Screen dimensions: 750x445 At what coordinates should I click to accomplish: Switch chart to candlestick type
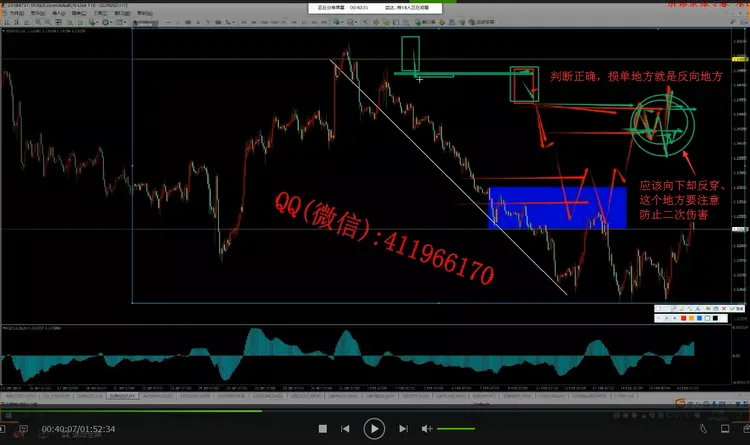[x=17, y=22]
